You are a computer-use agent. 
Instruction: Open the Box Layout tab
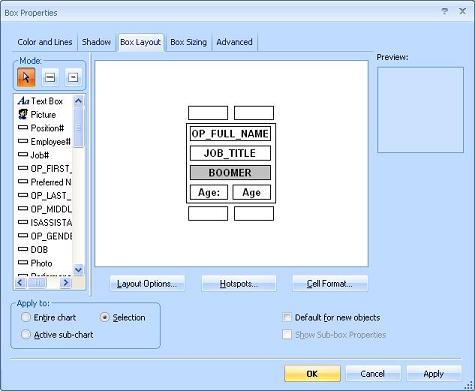click(140, 42)
